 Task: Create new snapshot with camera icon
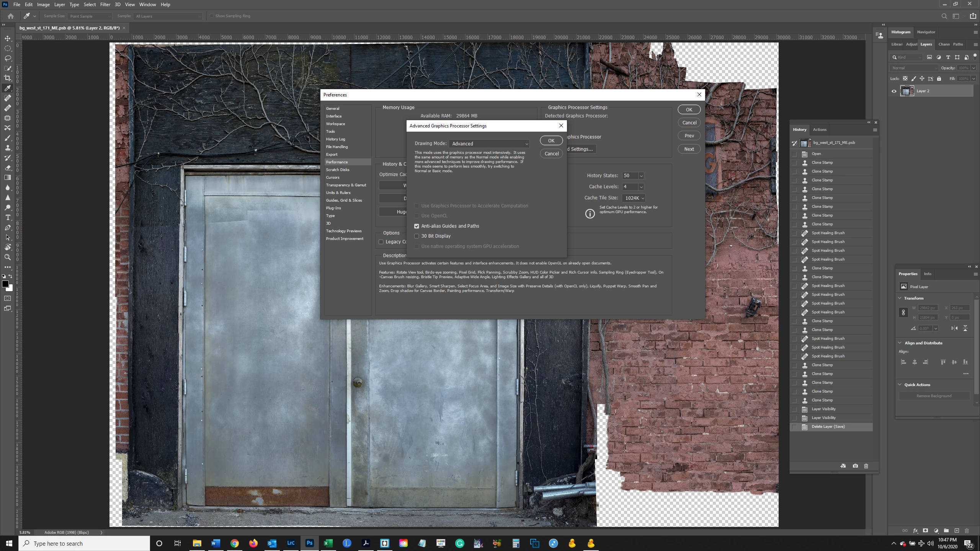tap(855, 466)
